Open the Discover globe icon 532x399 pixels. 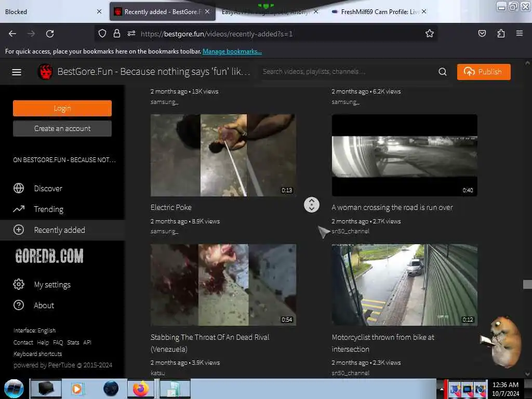point(19,188)
